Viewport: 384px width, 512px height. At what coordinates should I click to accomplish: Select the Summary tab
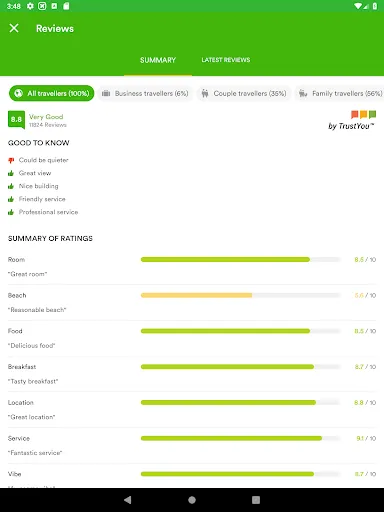click(x=158, y=60)
